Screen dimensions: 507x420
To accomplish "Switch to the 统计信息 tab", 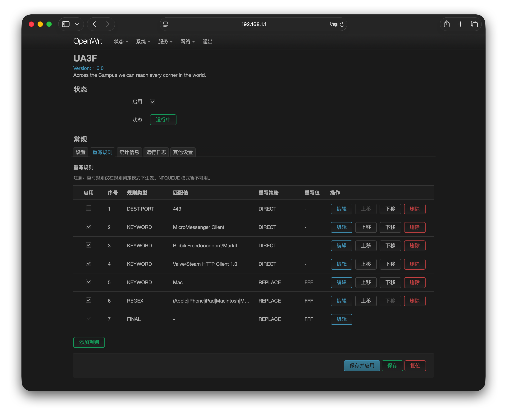I will [x=129, y=152].
